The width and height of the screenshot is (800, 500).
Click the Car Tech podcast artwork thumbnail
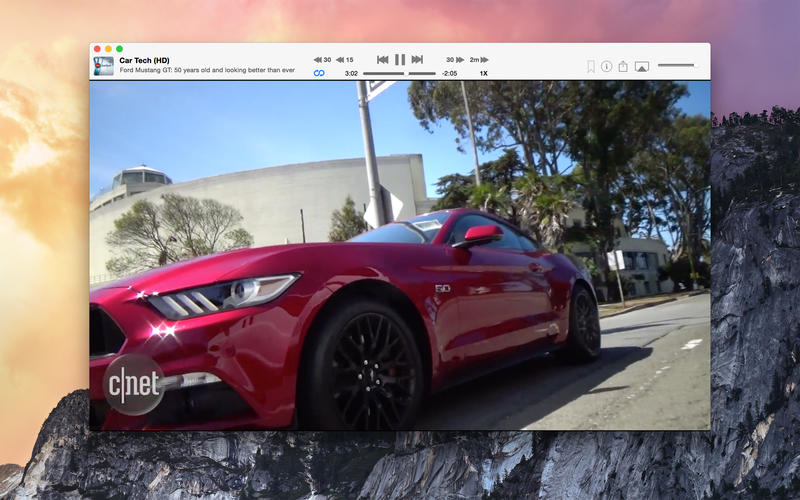(103, 66)
